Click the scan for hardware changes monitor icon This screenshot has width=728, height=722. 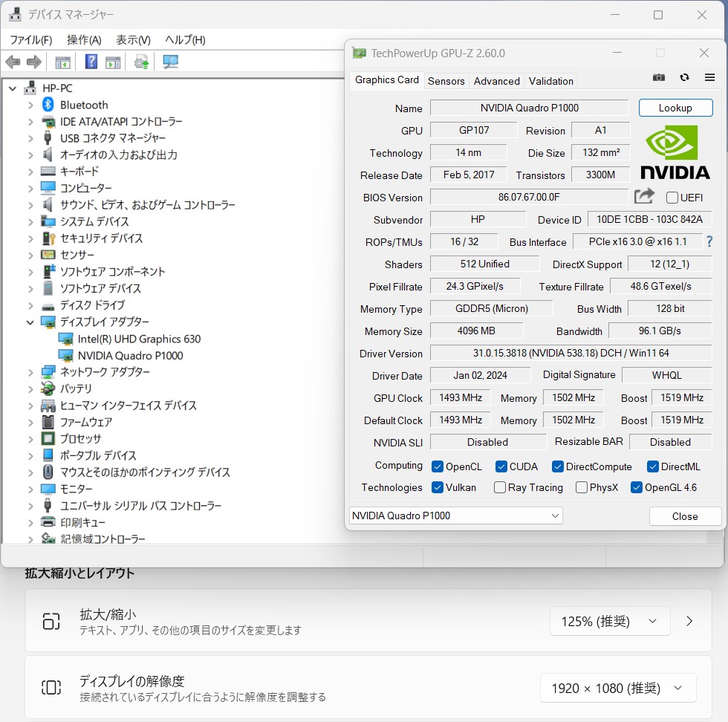170,62
